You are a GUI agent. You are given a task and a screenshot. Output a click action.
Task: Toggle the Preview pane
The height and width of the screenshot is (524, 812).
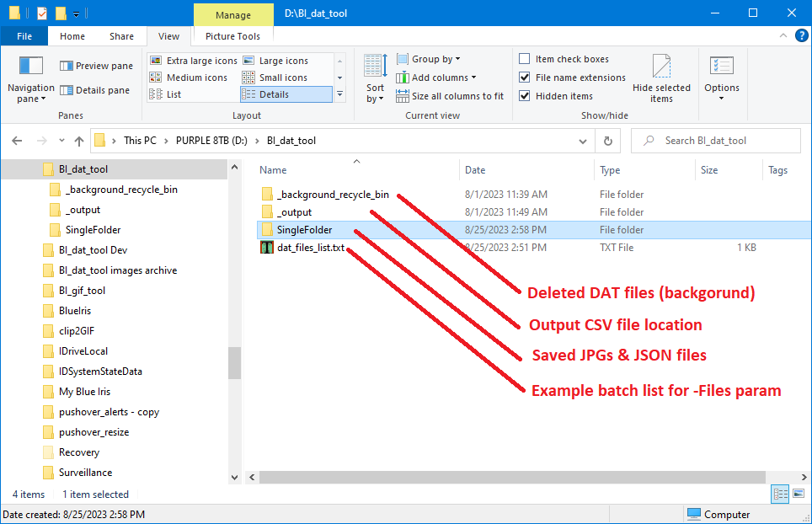click(x=96, y=66)
